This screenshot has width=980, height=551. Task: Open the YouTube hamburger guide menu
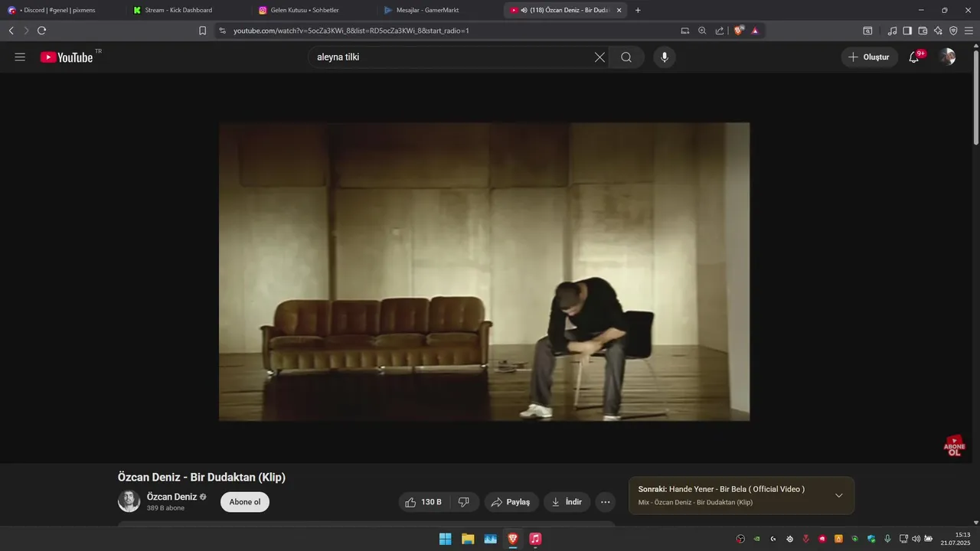(20, 57)
